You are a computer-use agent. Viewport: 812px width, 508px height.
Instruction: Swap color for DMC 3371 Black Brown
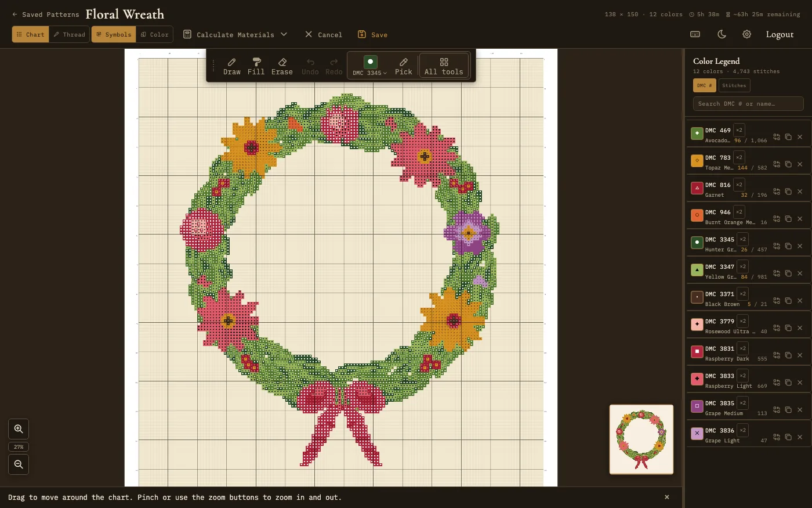tap(776, 301)
